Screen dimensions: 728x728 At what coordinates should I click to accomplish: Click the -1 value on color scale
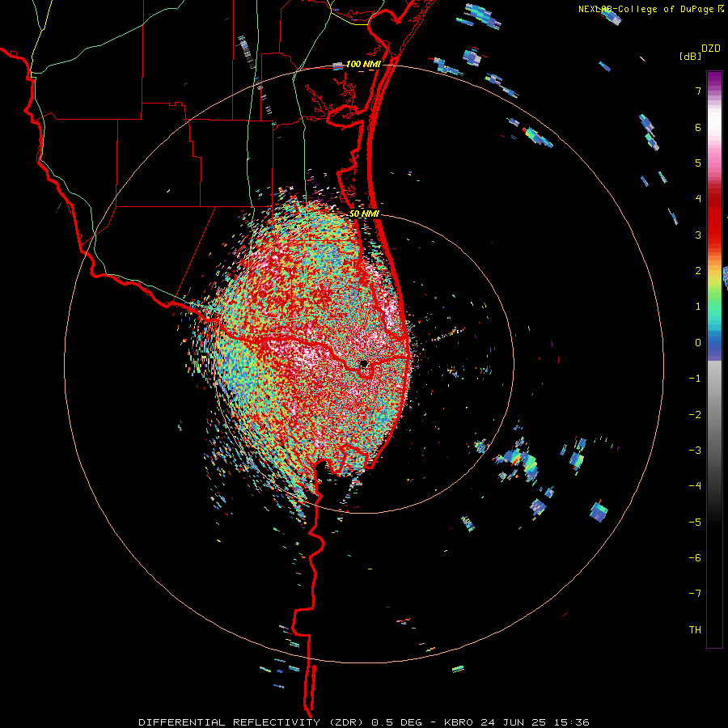pos(695,379)
